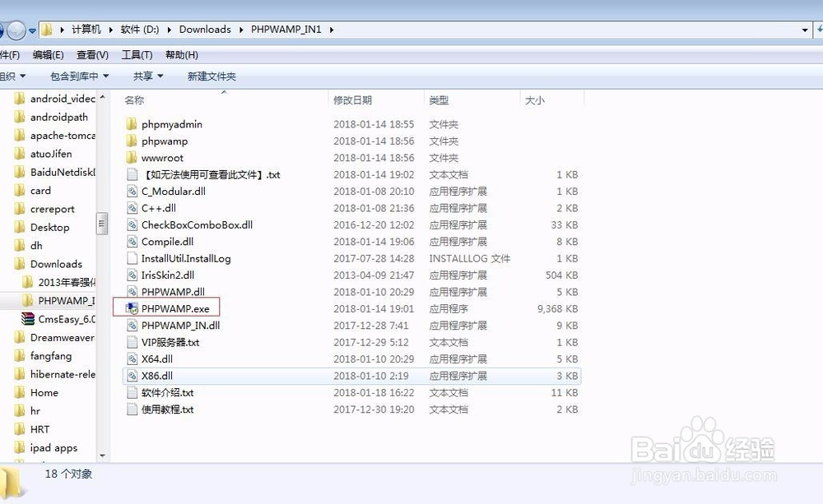This screenshot has width=823, height=504.
Task: Select IrisSkin2.dll file icon
Action: pyautogui.click(x=133, y=275)
